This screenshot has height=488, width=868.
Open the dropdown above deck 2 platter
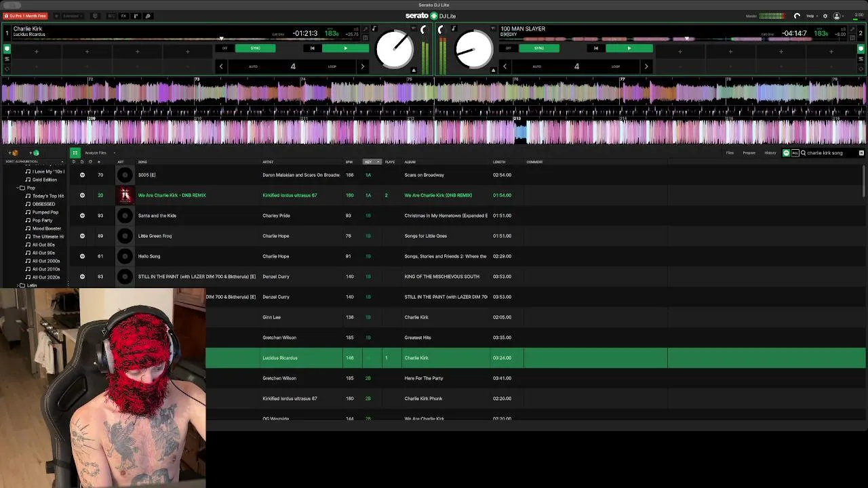(494, 28)
